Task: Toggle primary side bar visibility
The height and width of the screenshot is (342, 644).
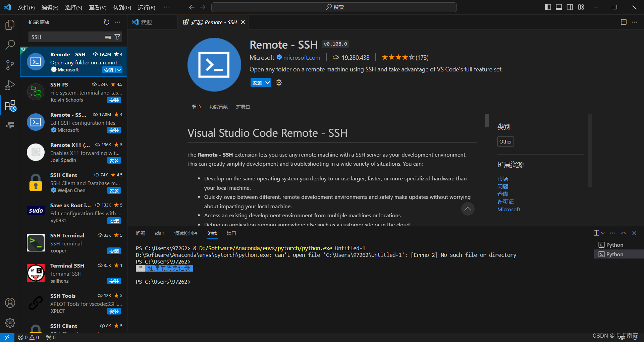Action: tap(548, 7)
